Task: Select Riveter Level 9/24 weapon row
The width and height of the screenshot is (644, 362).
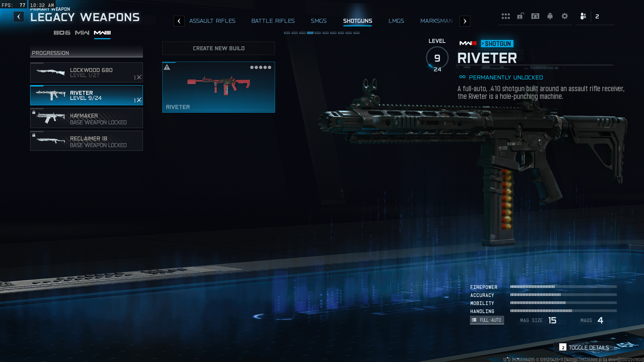Action: [87, 95]
